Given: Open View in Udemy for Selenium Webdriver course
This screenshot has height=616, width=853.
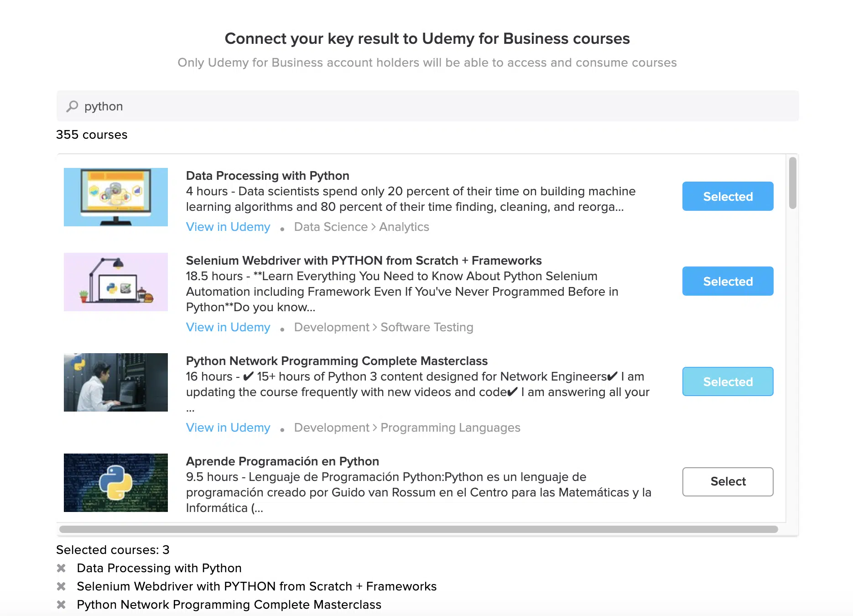Looking at the screenshot, I should (x=228, y=327).
